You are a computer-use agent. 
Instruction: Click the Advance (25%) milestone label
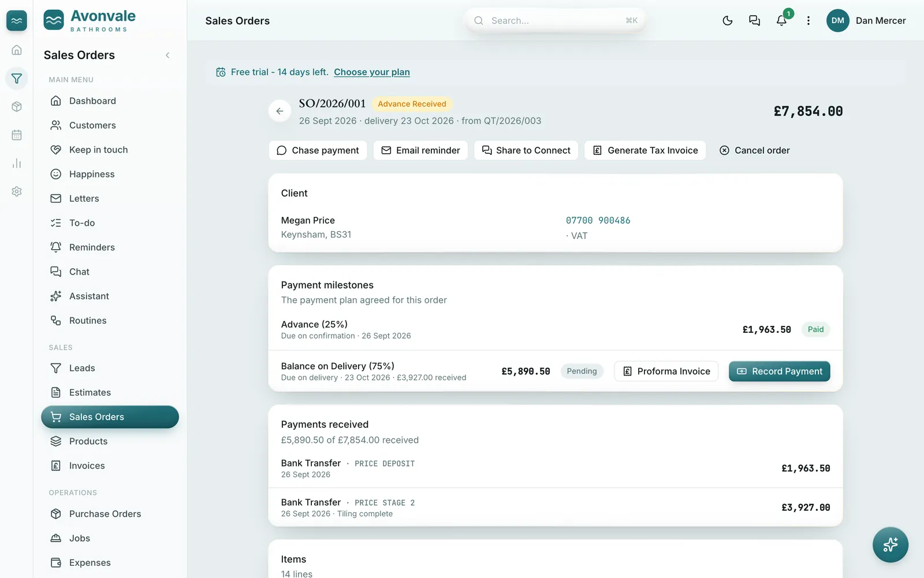click(314, 324)
